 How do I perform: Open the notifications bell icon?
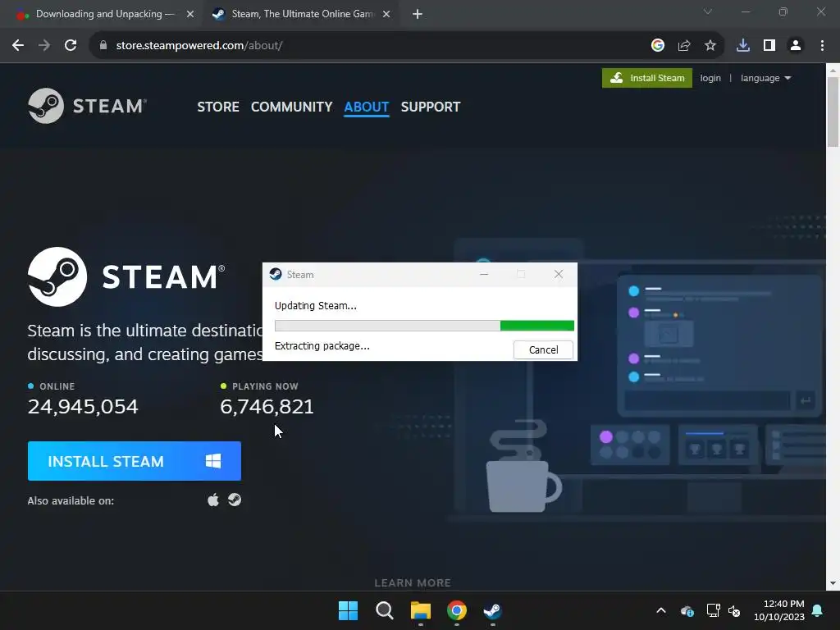pyautogui.click(x=818, y=610)
